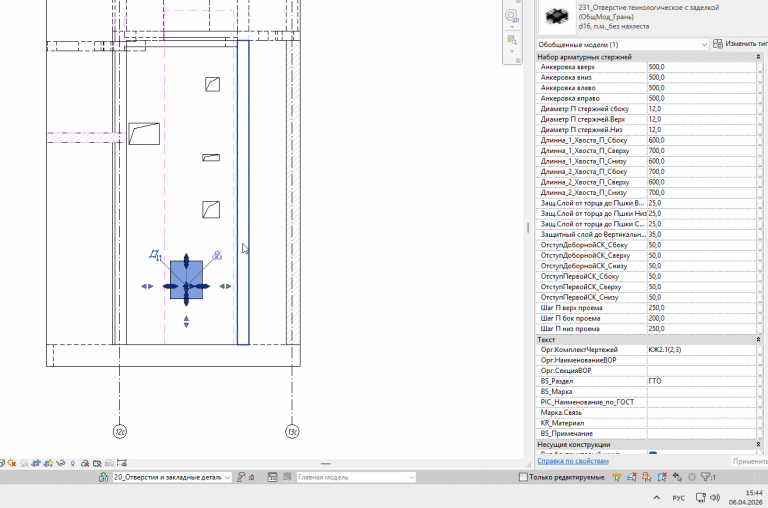Click the rotate-with-component control near selected opening
Image resolution: width=768 pixels, height=508 pixels.
click(x=217, y=255)
